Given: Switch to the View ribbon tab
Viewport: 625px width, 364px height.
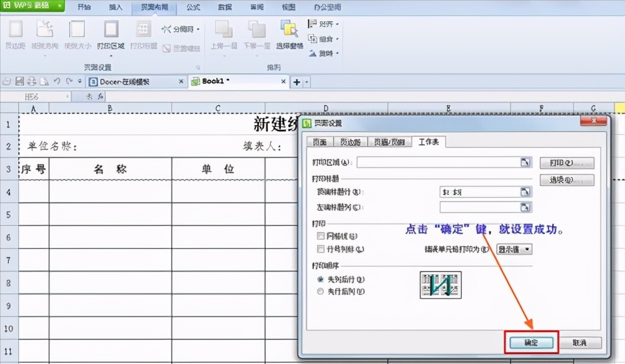Looking at the screenshot, I should (x=288, y=7).
